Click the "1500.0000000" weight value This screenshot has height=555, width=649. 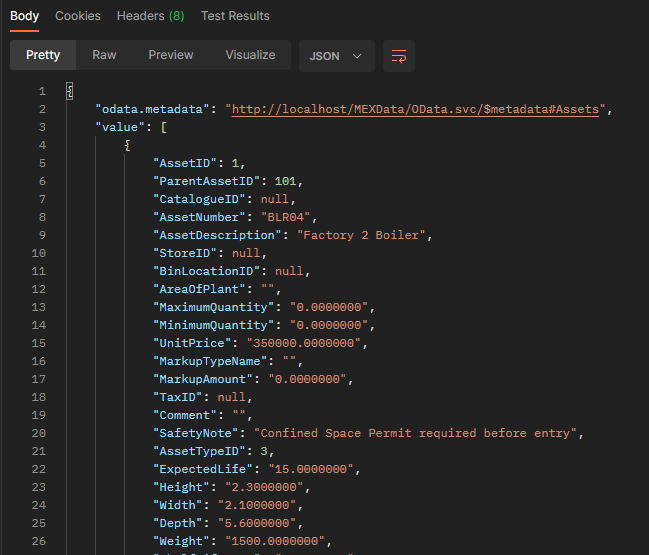275,541
